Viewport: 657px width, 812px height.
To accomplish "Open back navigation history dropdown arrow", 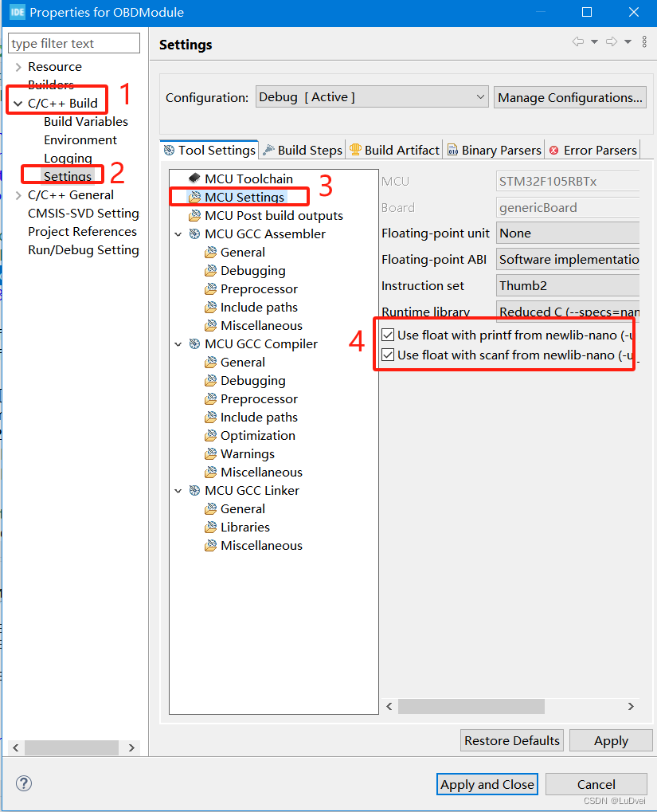I will (594, 41).
